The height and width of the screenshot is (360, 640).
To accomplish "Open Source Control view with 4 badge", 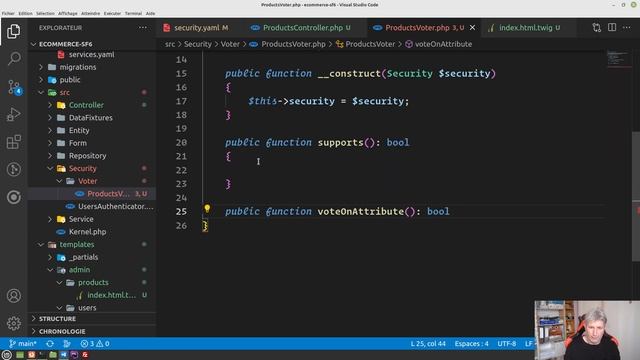I will click(14, 87).
